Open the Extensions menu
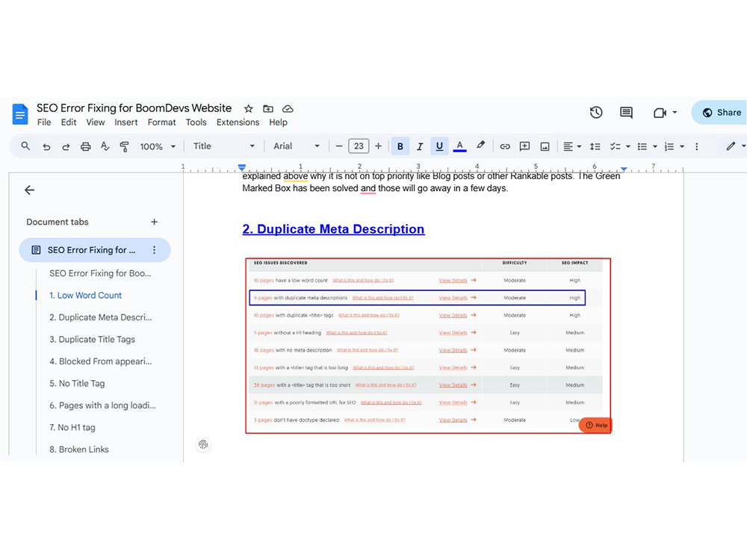 (x=238, y=122)
